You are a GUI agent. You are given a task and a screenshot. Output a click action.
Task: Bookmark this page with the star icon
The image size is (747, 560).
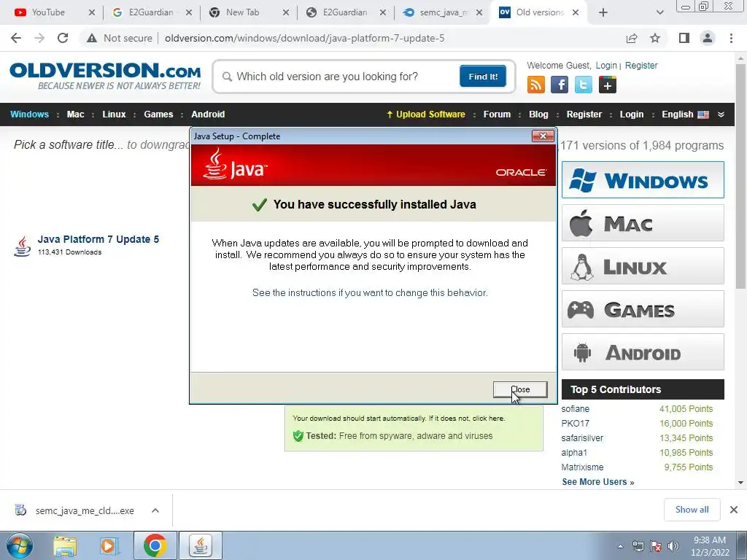(x=655, y=38)
